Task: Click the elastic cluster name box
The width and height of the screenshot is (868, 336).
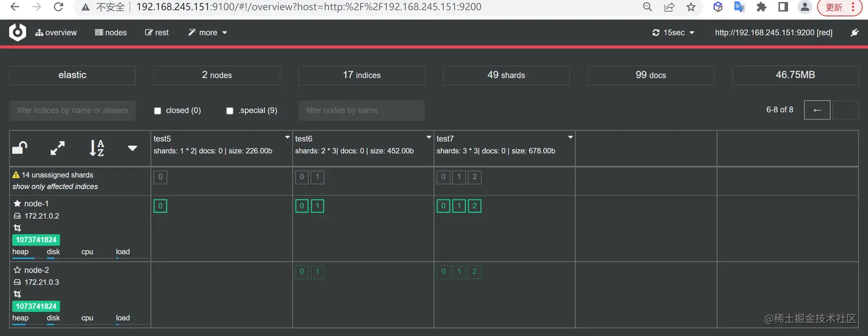Action: [x=72, y=75]
